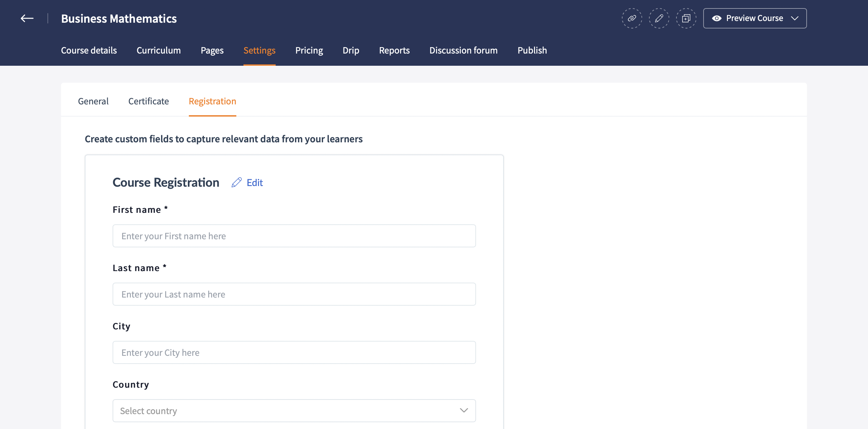Click the First name input field

(x=294, y=236)
